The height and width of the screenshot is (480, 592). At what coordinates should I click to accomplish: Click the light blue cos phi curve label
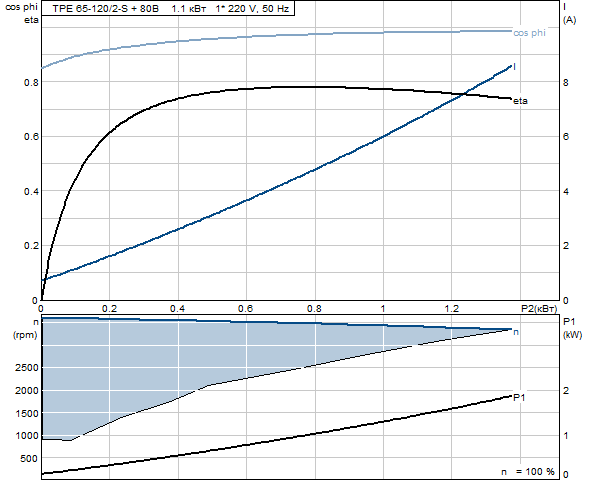(529, 33)
